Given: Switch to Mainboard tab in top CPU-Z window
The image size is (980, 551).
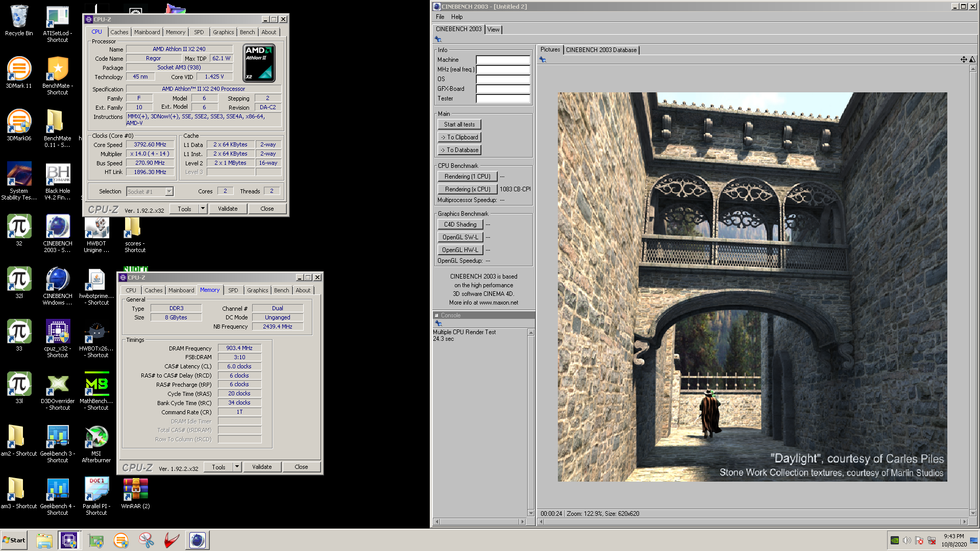Looking at the screenshot, I should point(147,32).
